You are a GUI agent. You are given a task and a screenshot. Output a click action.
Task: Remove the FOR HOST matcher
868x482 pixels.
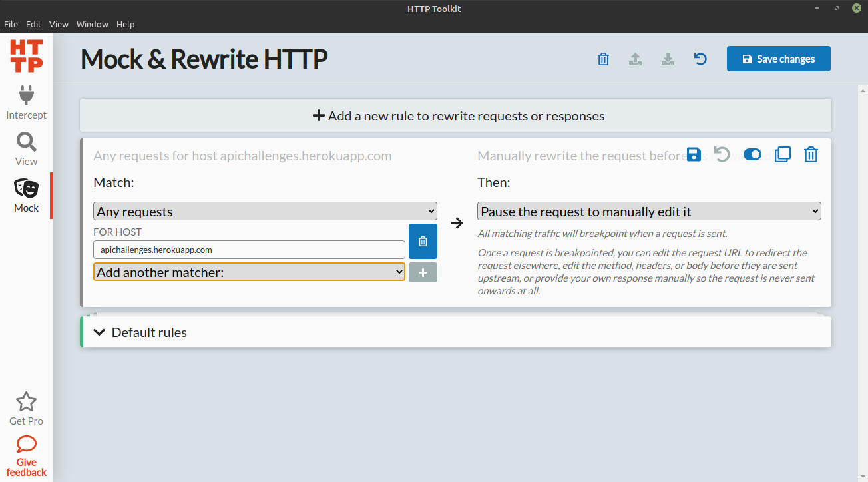(x=423, y=241)
